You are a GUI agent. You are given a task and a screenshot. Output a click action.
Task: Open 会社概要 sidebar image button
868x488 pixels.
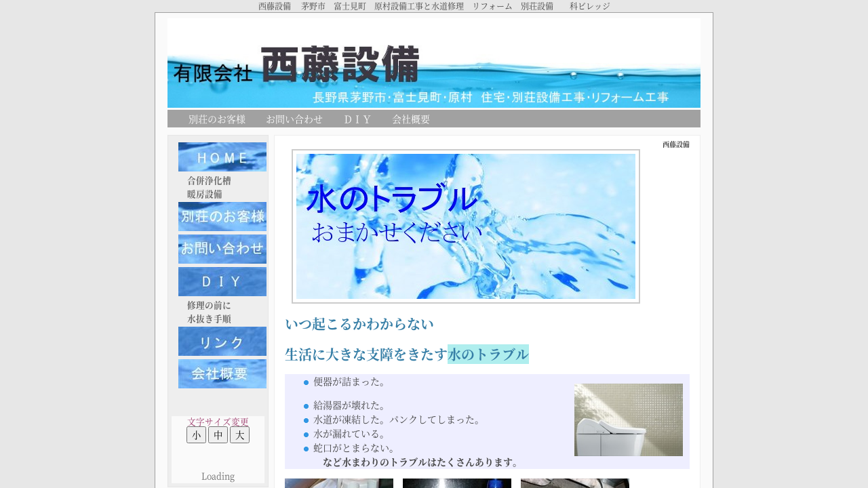(222, 373)
